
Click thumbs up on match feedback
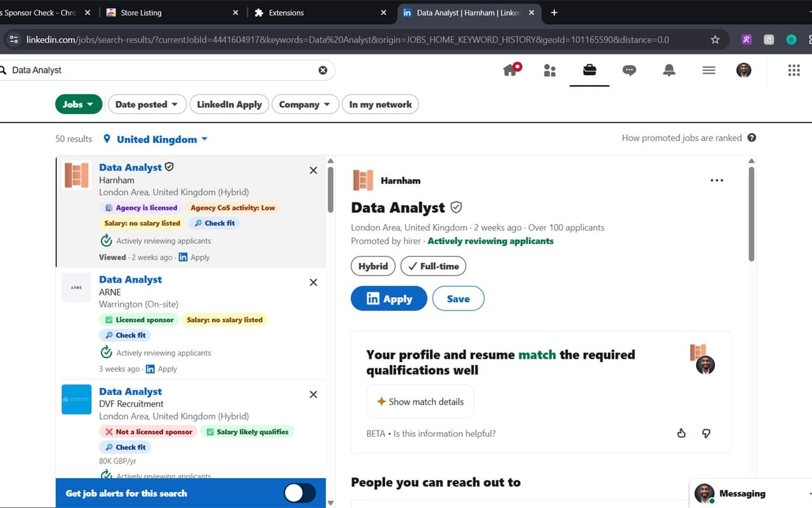point(681,433)
